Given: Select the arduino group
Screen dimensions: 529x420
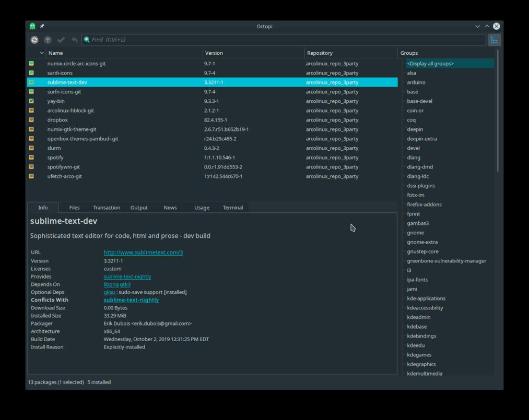Looking at the screenshot, I should [416, 82].
